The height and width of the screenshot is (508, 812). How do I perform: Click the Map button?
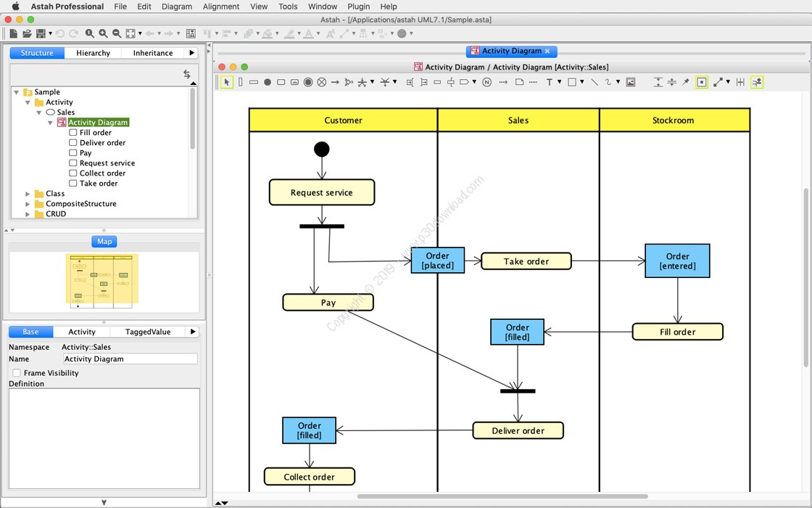[104, 242]
